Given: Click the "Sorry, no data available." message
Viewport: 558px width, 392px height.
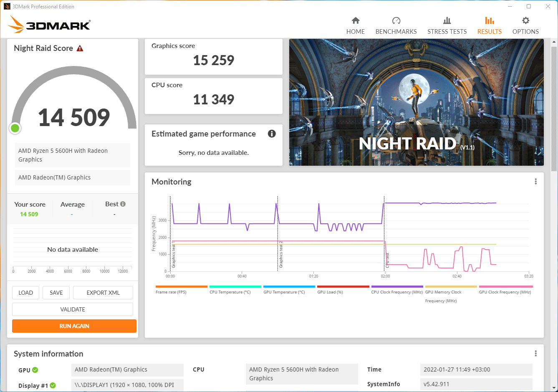Looking at the screenshot, I should (214, 153).
